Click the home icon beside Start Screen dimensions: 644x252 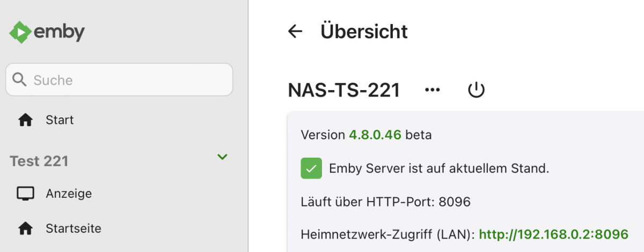[x=25, y=120]
